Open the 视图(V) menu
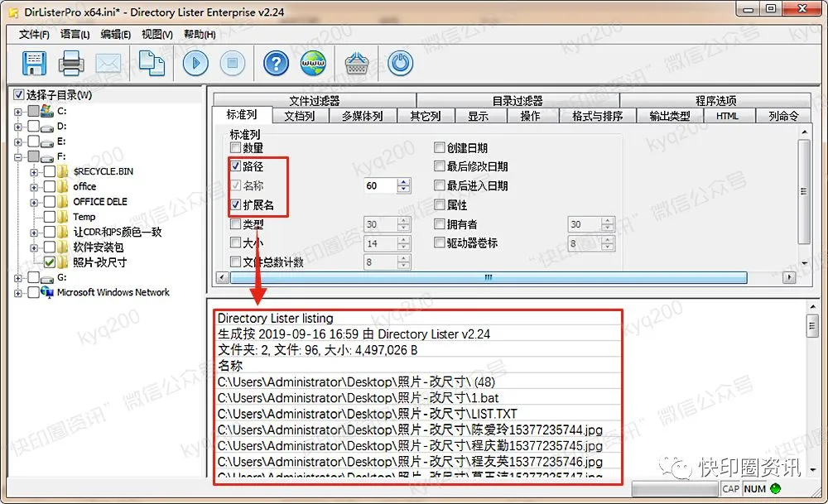This screenshot has width=828, height=504. coord(156,34)
